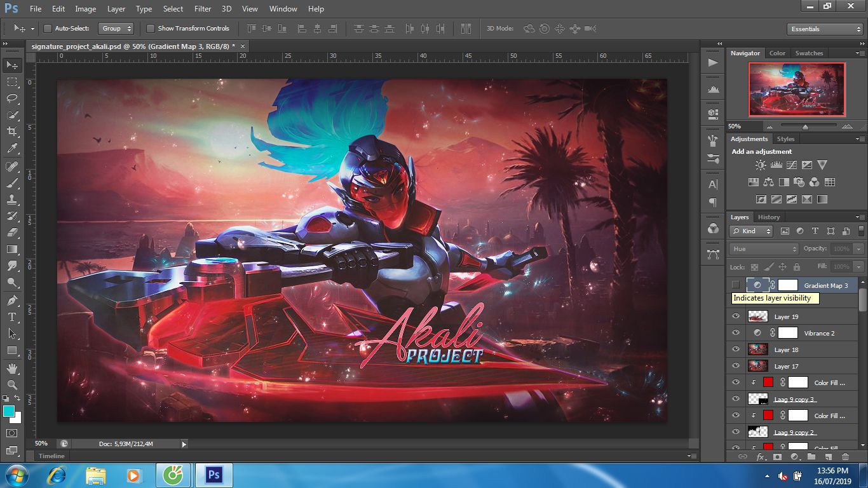This screenshot has height=488, width=868.
Task: Switch to the History tab
Action: (x=768, y=217)
